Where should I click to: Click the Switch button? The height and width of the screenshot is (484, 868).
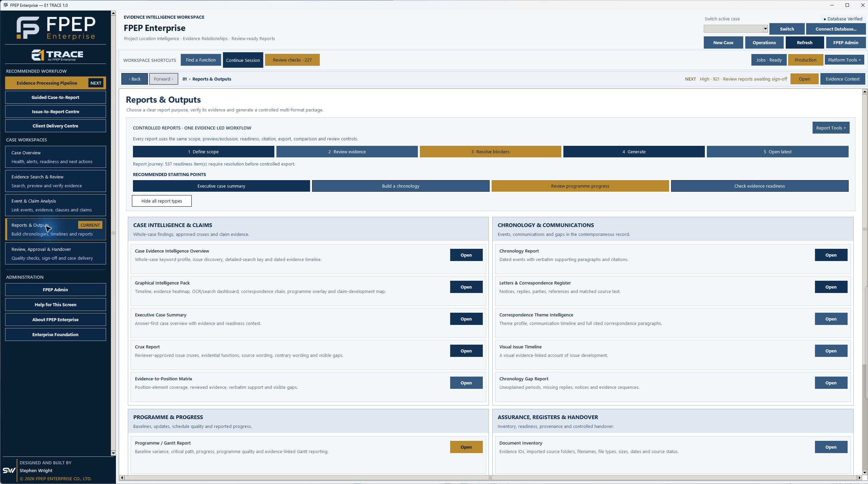click(787, 29)
